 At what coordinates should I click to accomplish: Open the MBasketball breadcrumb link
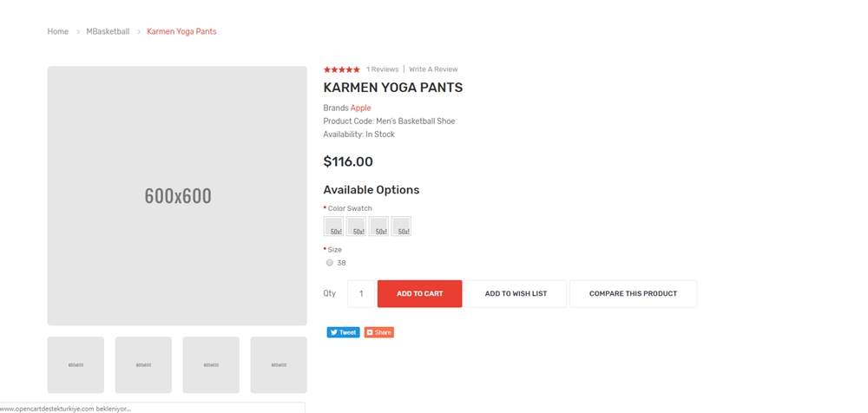[108, 31]
